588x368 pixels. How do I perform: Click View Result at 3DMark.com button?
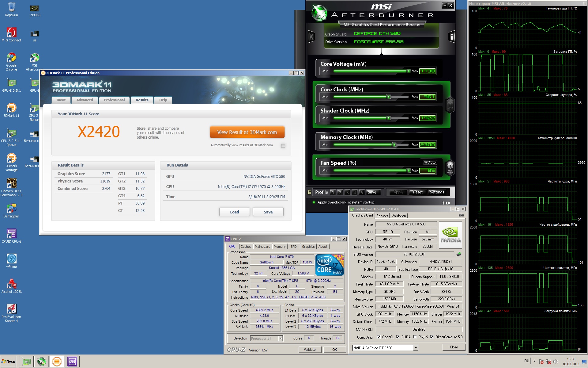(x=247, y=132)
